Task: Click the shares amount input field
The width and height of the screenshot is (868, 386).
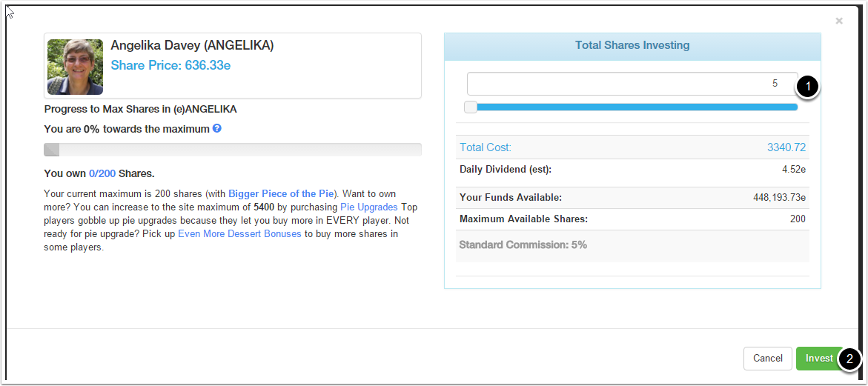Action: (632, 84)
